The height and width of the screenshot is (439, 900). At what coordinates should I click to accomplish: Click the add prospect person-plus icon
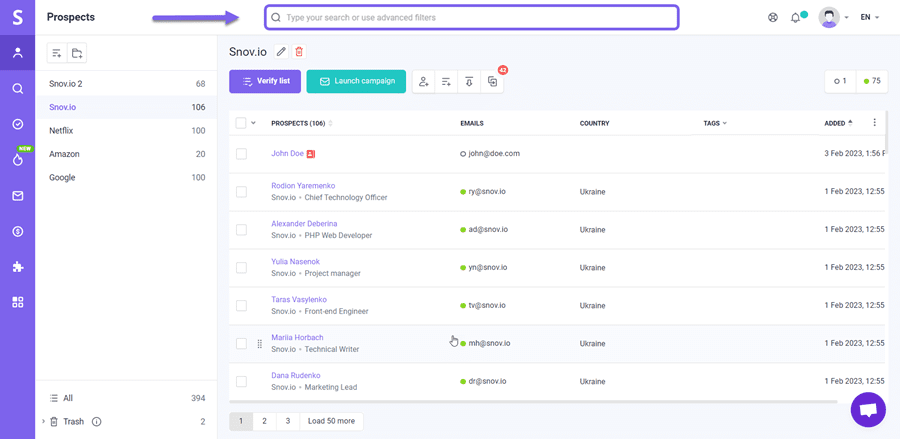[424, 81]
